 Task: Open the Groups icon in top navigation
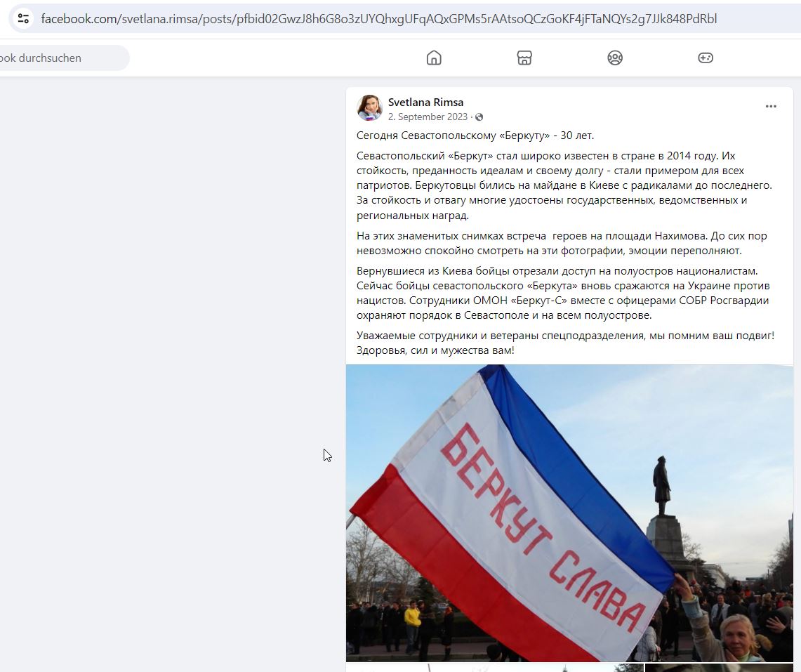click(x=614, y=58)
